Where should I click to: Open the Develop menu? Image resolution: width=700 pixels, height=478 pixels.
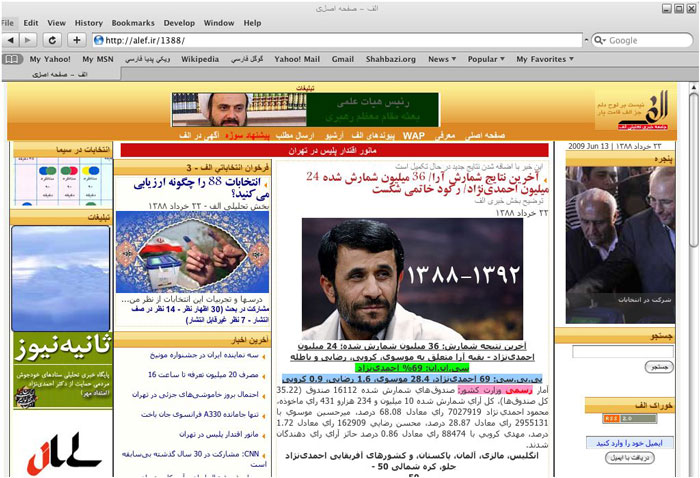[x=179, y=23]
